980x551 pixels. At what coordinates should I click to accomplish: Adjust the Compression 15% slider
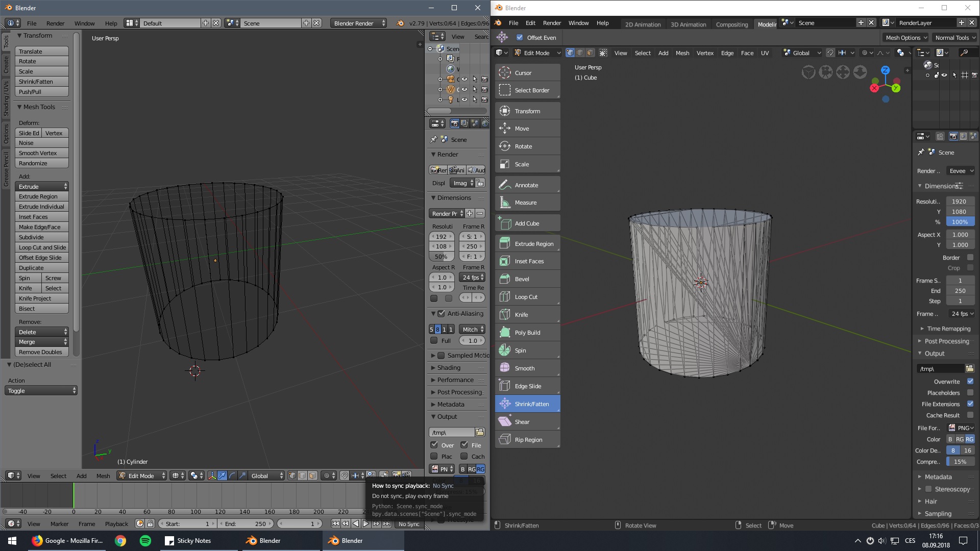[960, 462]
